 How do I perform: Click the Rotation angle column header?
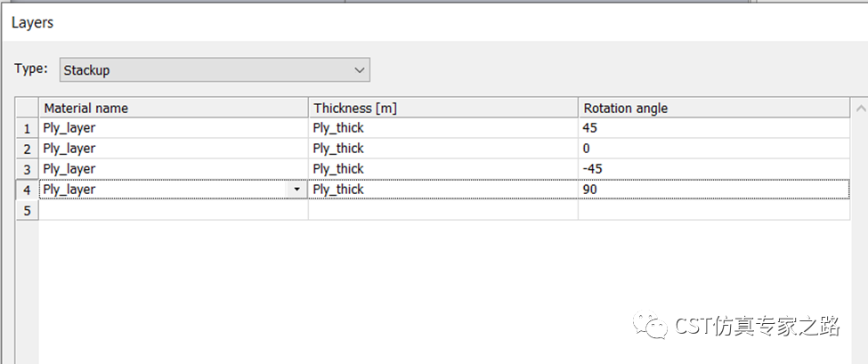[714, 108]
